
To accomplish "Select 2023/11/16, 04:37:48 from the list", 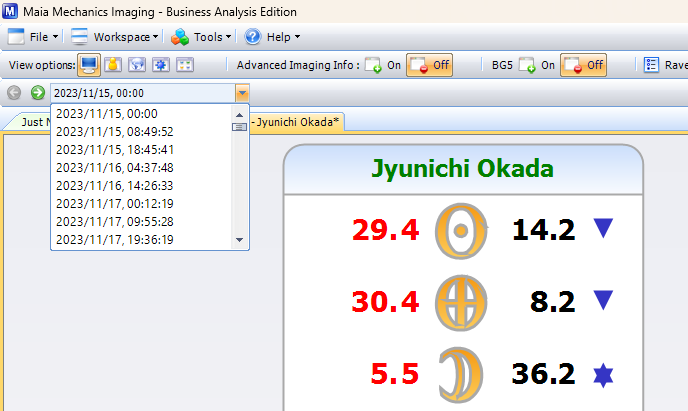I will [141, 168].
